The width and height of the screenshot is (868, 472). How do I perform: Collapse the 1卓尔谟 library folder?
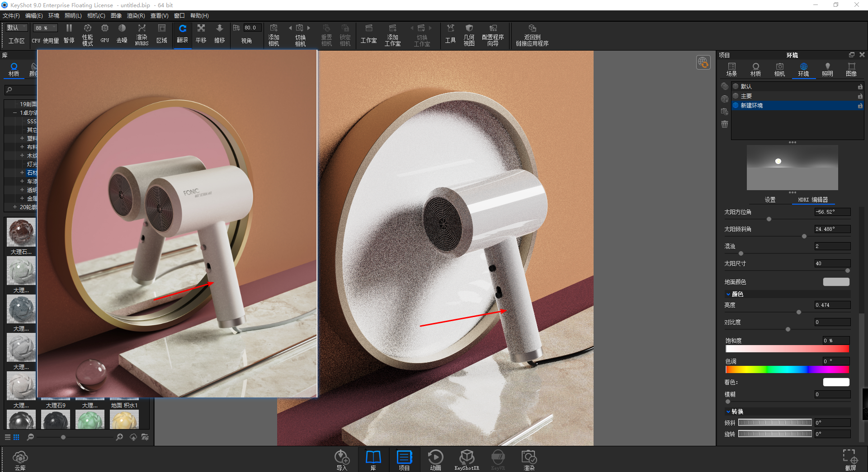(15, 112)
